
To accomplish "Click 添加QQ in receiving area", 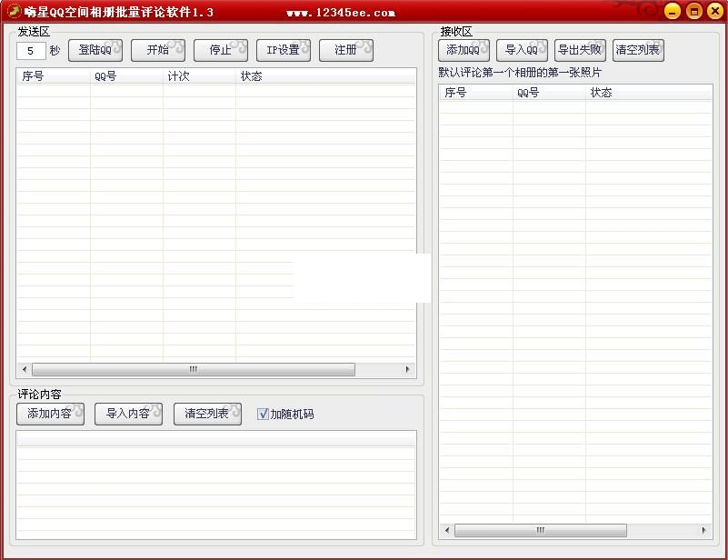I will pos(464,50).
